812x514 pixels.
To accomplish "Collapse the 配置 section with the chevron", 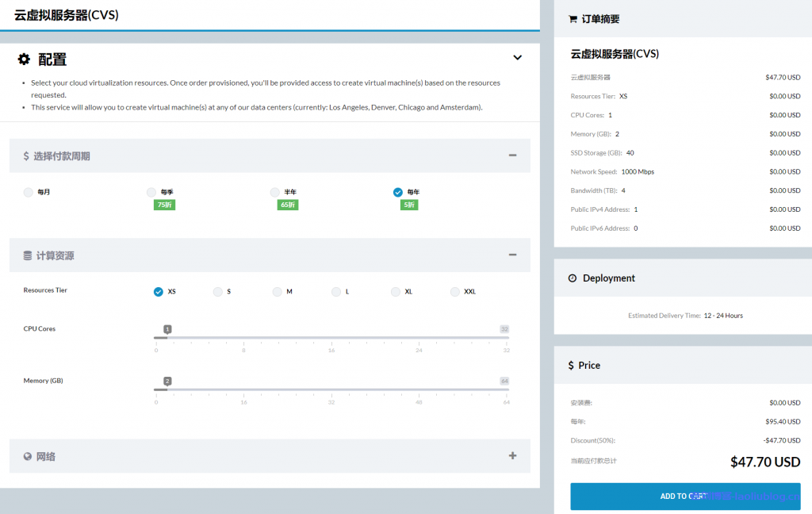I will coord(517,58).
